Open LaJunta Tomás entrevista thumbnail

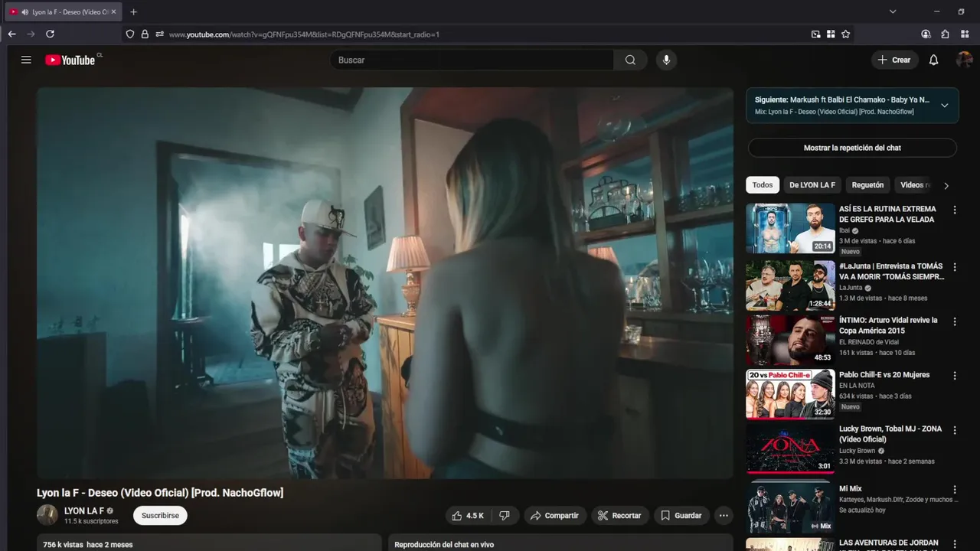click(791, 285)
